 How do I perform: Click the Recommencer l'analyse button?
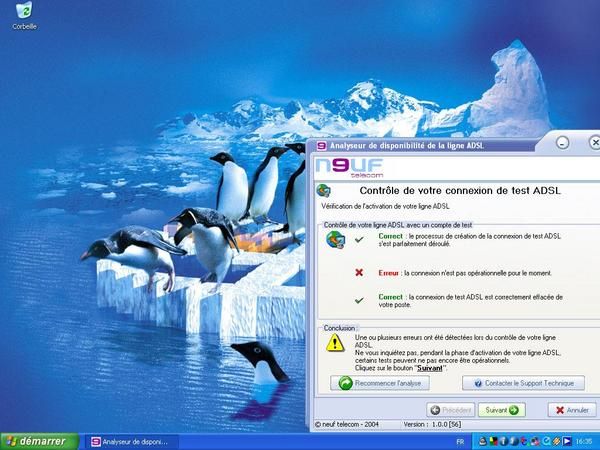pyautogui.click(x=380, y=383)
